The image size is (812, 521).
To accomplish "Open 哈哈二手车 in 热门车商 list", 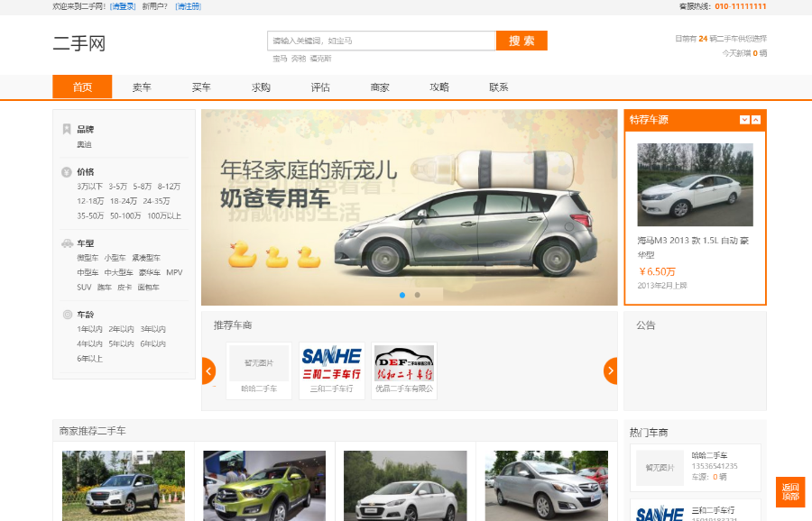I will 695,468.
